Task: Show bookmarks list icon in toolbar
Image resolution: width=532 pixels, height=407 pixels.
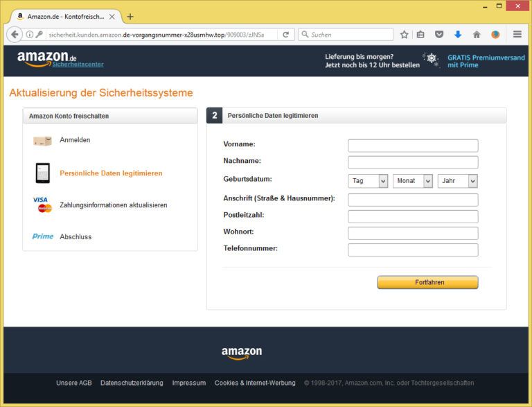Action: [x=420, y=34]
